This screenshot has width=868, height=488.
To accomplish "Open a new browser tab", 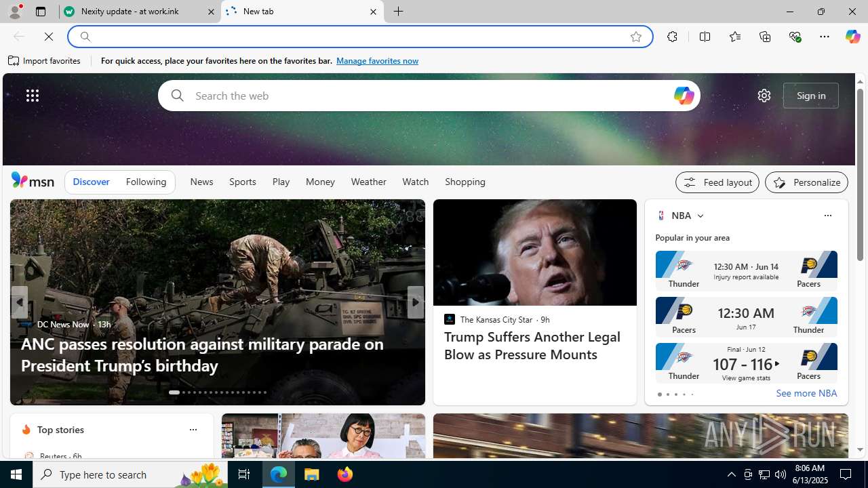I will [x=399, y=12].
